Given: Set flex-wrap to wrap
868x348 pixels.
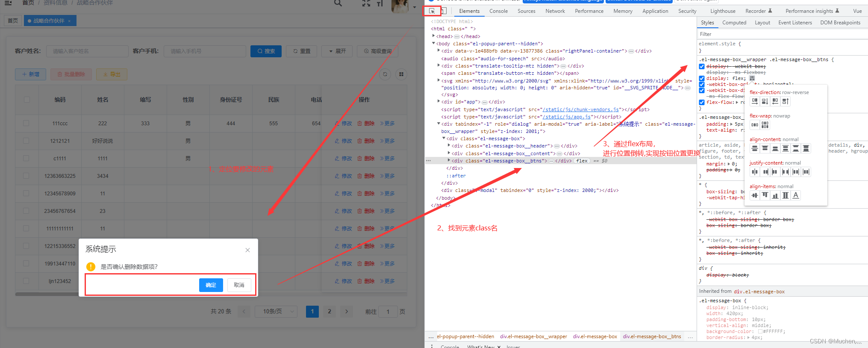Looking at the screenshot, I should (765, 125).
